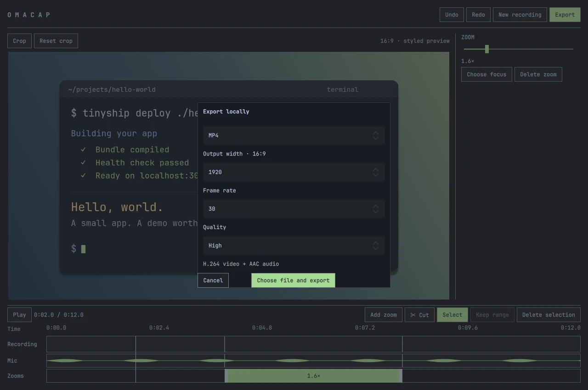Screen dimensions: 588x390
Task: Adjust the Zoom slider handle
Action: click(487, 49)
